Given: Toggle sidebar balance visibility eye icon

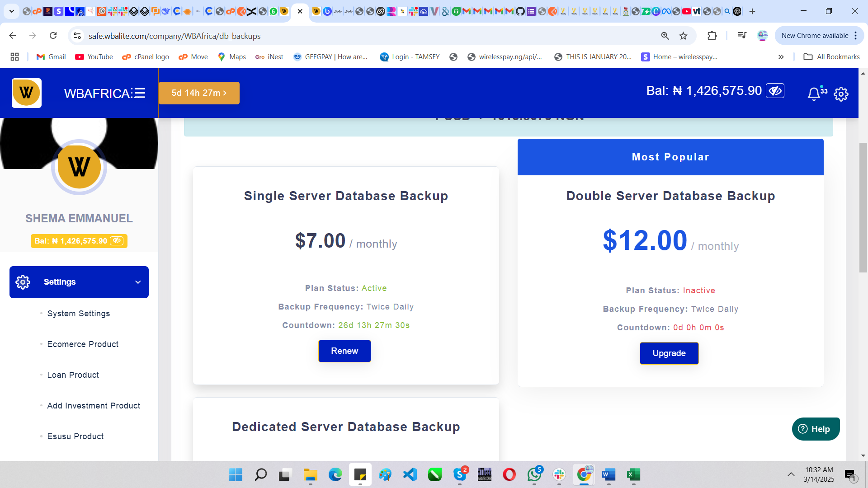Looking at the screenshot, I should point(117,241).
